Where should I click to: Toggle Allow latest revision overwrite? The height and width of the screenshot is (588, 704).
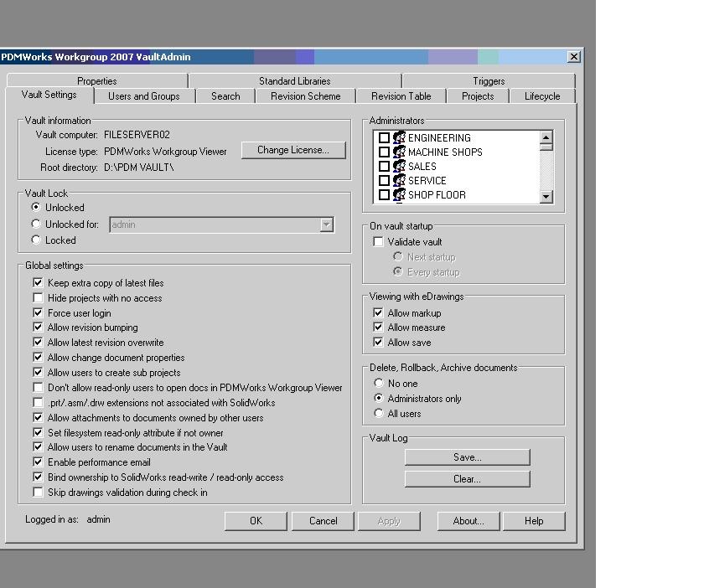point(38,343)
